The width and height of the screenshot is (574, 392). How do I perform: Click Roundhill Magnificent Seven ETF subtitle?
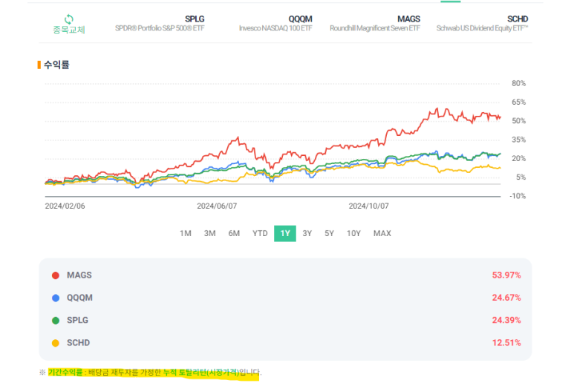[375, 28]
